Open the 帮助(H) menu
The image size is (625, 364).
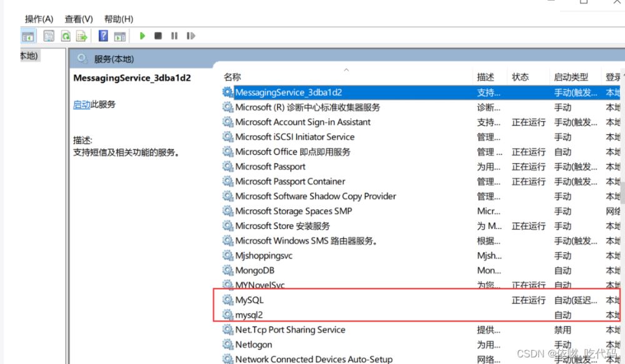click(x=118, y=19)
